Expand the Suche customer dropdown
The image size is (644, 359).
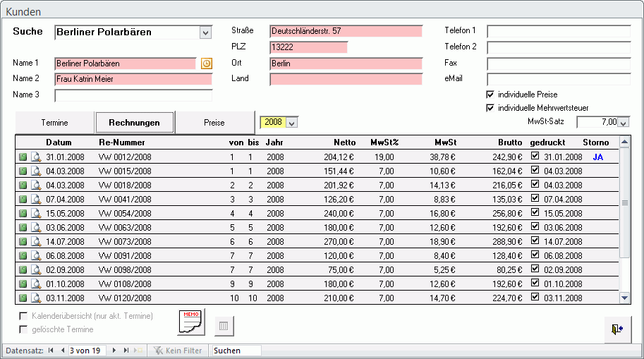pos(205,32)
